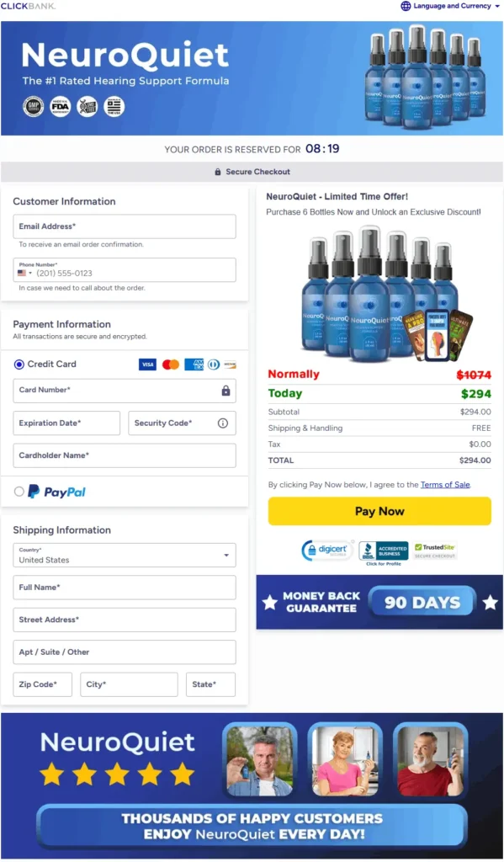Open the Terms of Sale link

445,484
